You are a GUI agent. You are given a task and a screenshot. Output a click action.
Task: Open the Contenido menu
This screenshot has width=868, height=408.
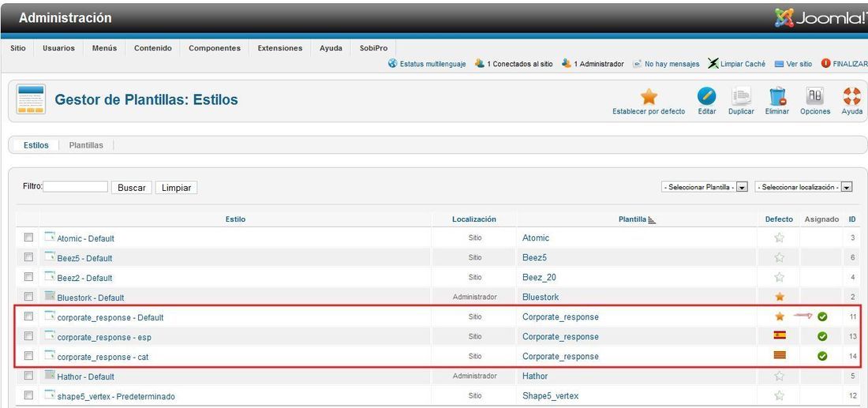(153, 48)
